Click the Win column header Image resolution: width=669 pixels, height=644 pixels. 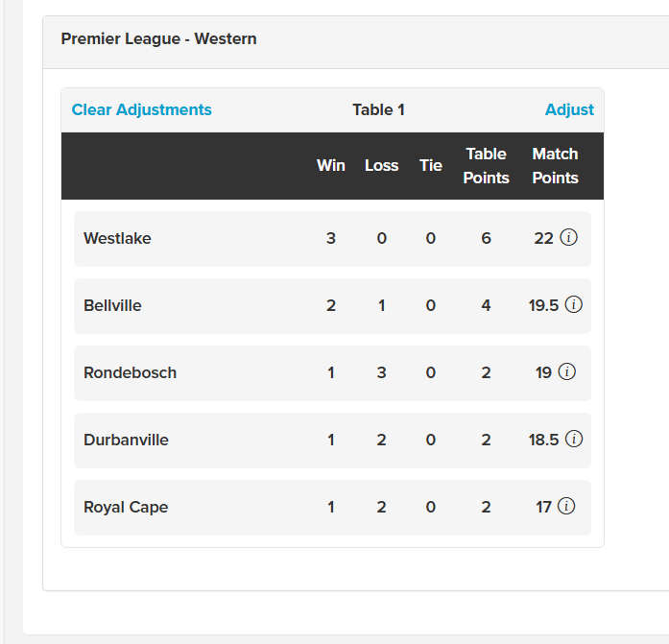coord(331,165)
